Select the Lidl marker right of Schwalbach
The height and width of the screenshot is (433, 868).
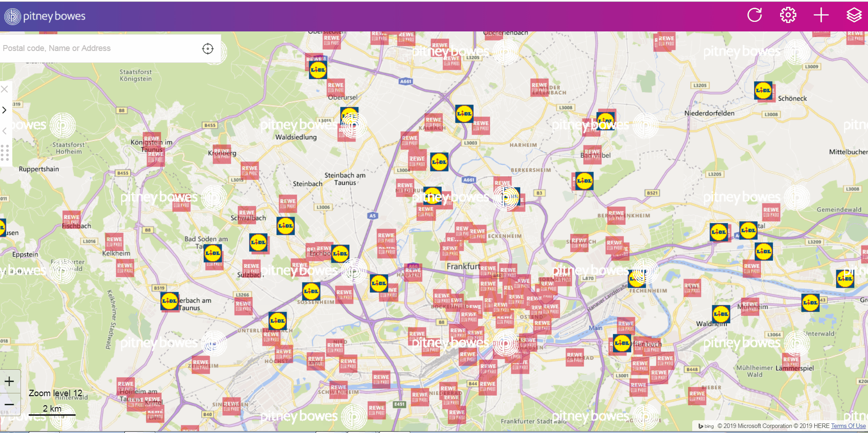tap(286, 226)
